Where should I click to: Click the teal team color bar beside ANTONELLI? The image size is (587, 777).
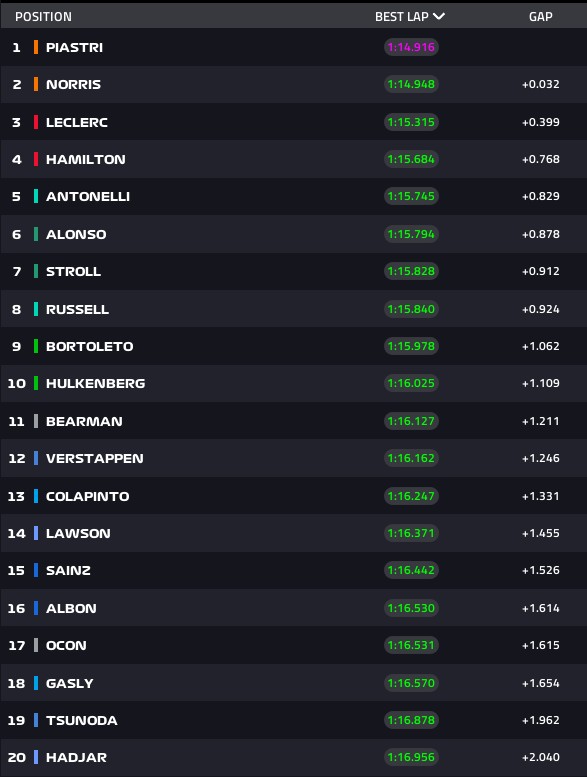pyautogui.click(x=36, y=196)
